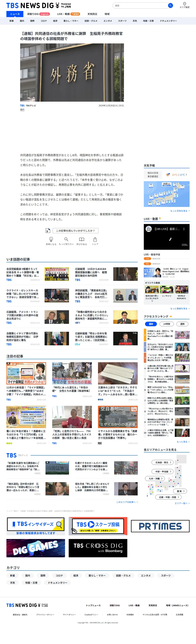Open ranking もっと見る link

[183, 442]
